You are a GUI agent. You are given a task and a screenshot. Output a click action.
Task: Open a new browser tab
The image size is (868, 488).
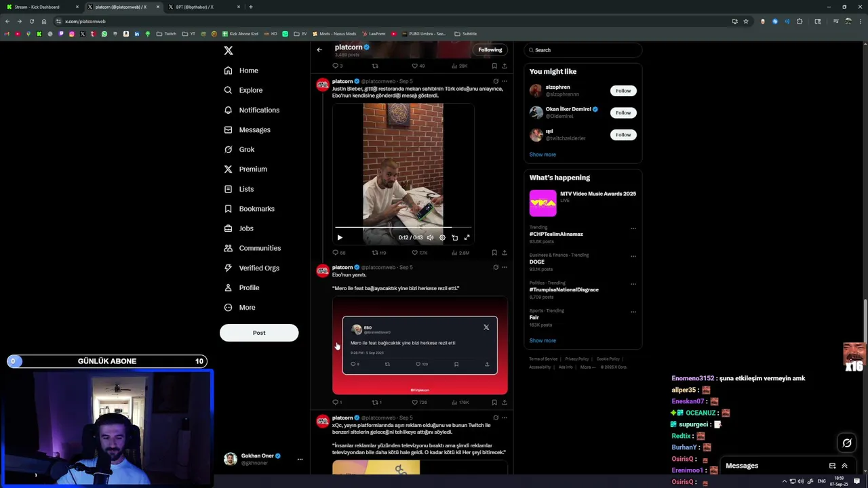(251, 7)
